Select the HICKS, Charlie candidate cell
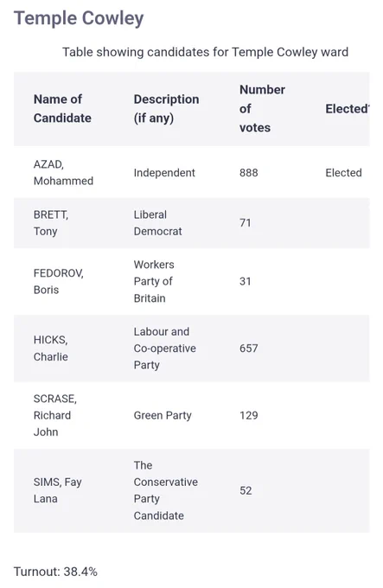This screenshot has width=383, height=588. coord(51,348)
